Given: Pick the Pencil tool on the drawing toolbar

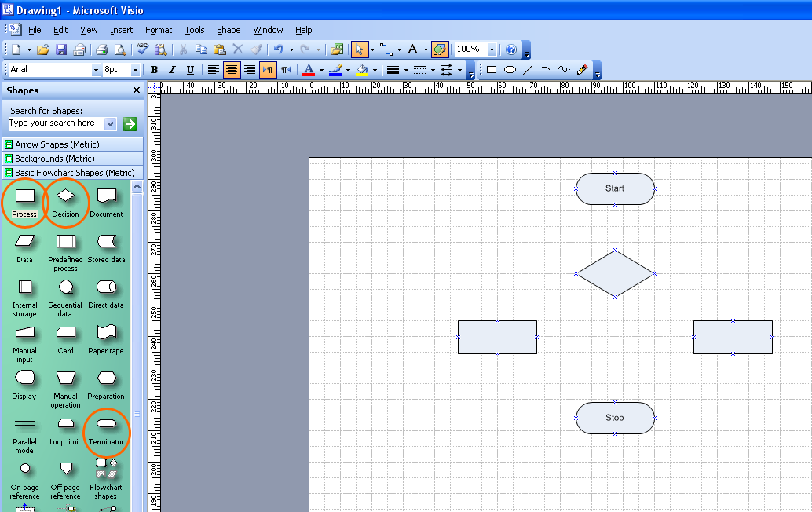Looking at the screenshot, I should pos(581,70).
